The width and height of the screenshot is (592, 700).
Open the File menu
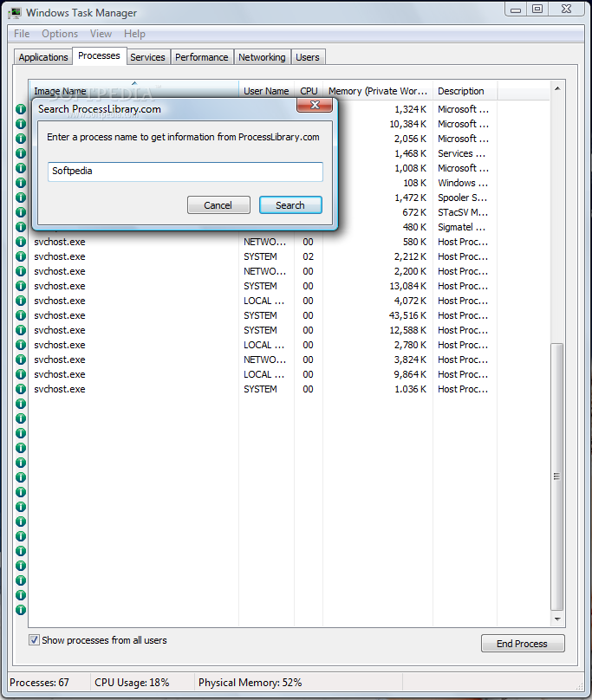22,34
